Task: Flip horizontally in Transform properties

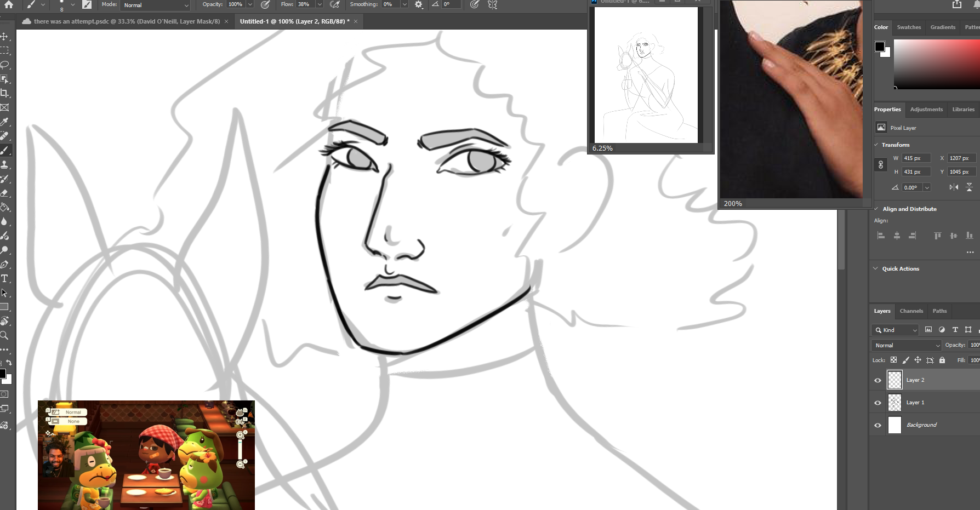Action: [x=954, y=187]
